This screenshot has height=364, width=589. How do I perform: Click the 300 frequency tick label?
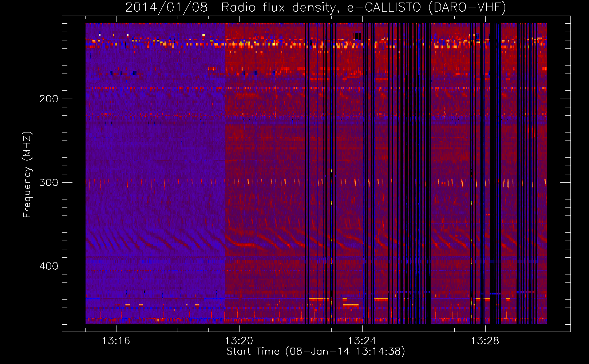49,182
